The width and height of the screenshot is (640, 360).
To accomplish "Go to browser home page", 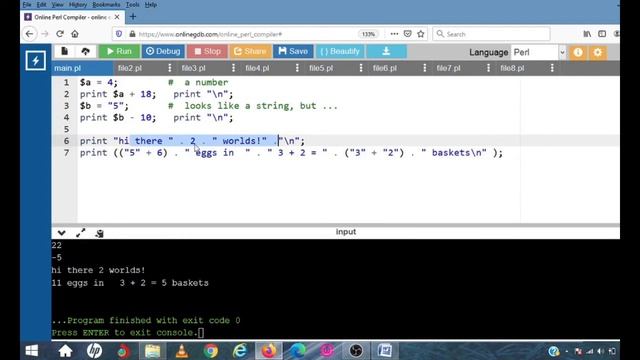I will (x=75, y=34).
